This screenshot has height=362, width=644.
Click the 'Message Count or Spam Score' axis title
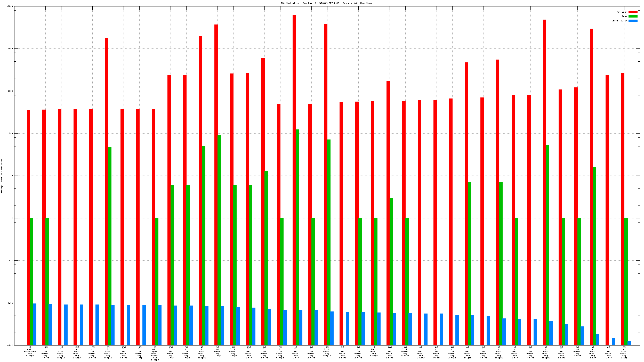(x=2, y=176)
